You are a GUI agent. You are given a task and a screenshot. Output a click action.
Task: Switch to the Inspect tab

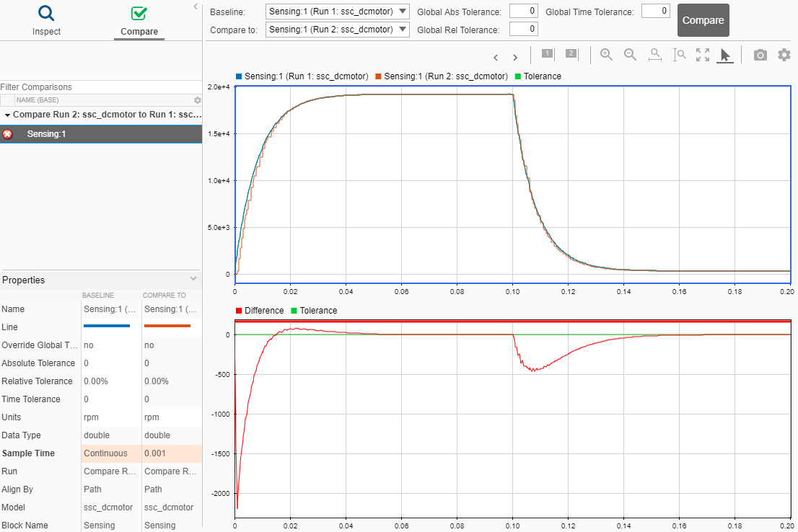tap(46, 19)
